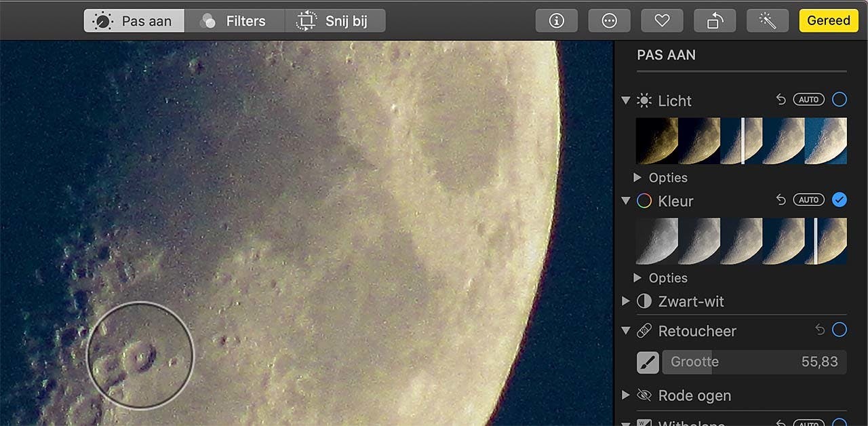Click the Rode ogen eye icon
Image resolution: width=868 pixels, height=426 pixels.
coord(644,395)
